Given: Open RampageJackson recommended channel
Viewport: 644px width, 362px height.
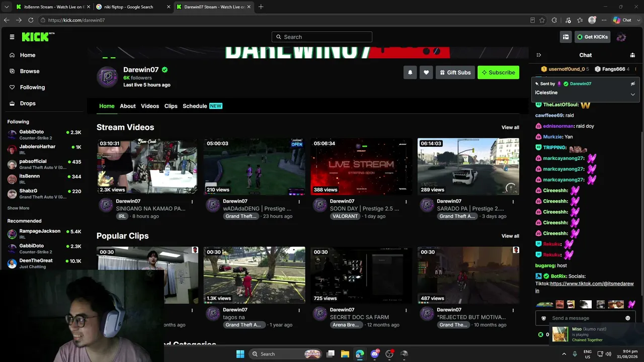Looking at the screenshot, I should pos(44,234).
